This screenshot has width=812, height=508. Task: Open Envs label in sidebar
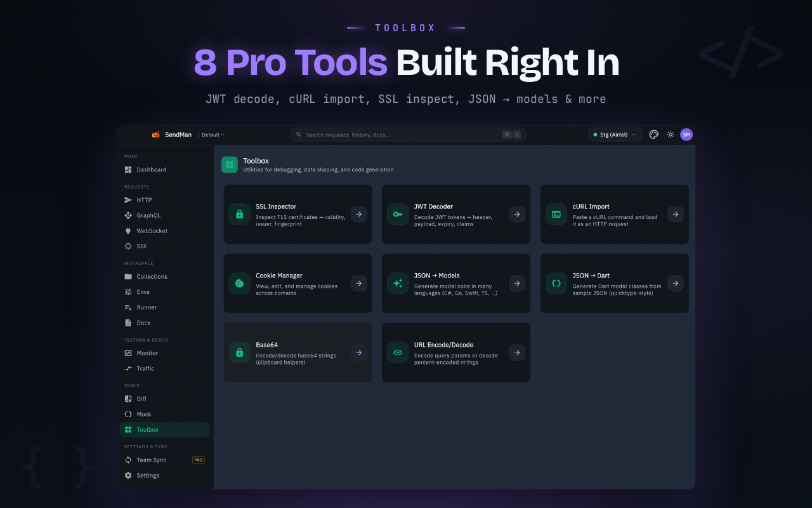point(143,292)
